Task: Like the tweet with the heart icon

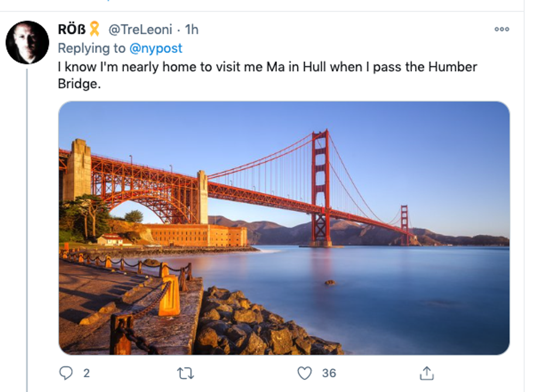Action: coord(304,373)
